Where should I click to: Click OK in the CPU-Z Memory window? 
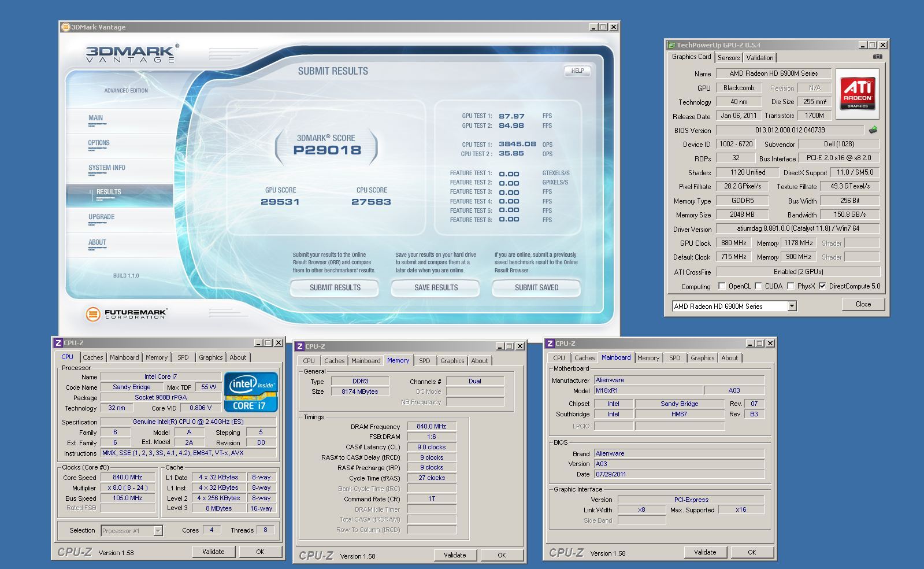pyautogui.click(x=502, y=555)
